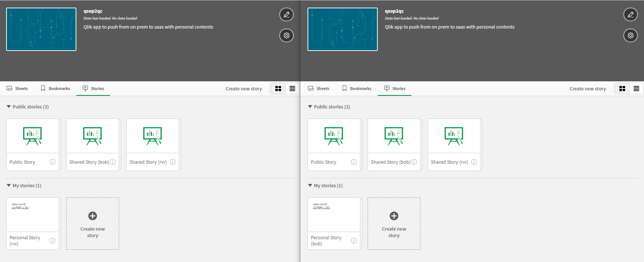Switch to grid view in left window
The height and width of the screenshot is (262, 644).
(x=278, y=89)
